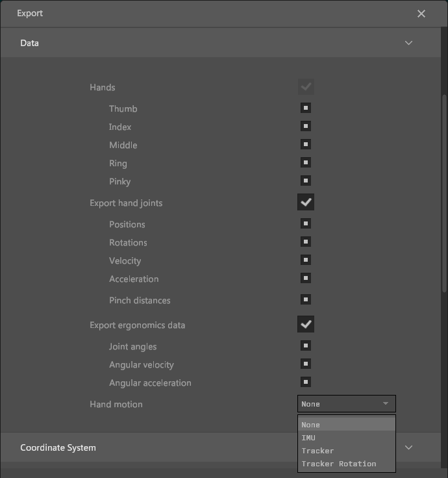
Task: Enable Positions export checkbox
Action: [x=306, y=223]
